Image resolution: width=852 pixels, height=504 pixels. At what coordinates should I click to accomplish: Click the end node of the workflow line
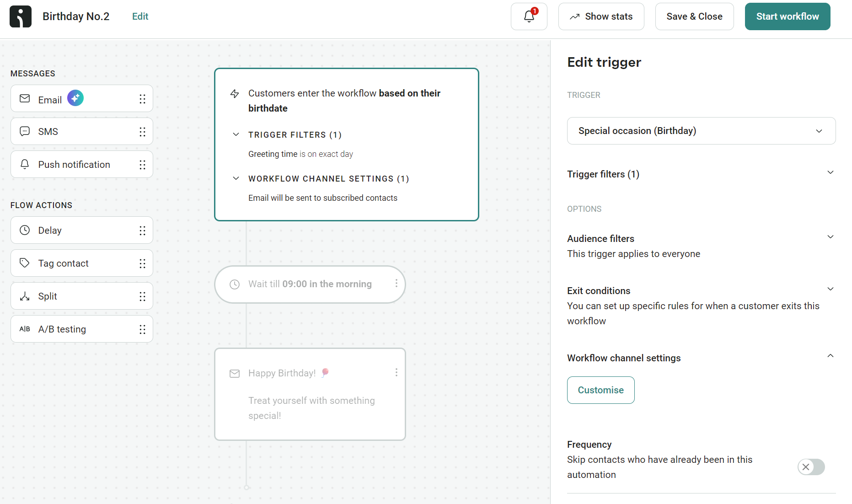click(x=246, y=488)
